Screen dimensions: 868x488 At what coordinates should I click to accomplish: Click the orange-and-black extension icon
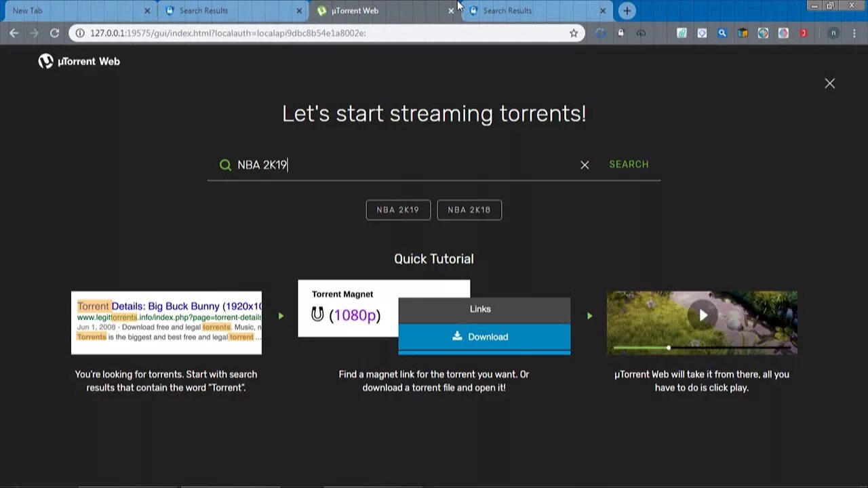pyautogui.click(x=743, y=33)
